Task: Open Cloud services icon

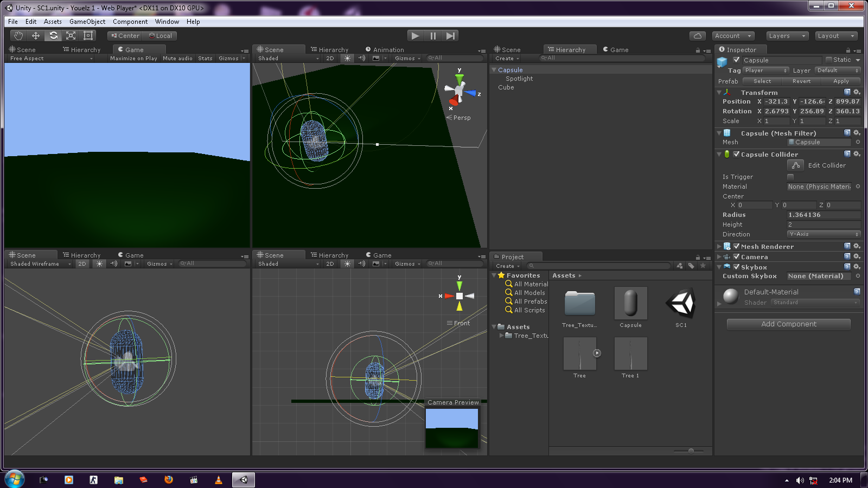Action: (698, 36)
